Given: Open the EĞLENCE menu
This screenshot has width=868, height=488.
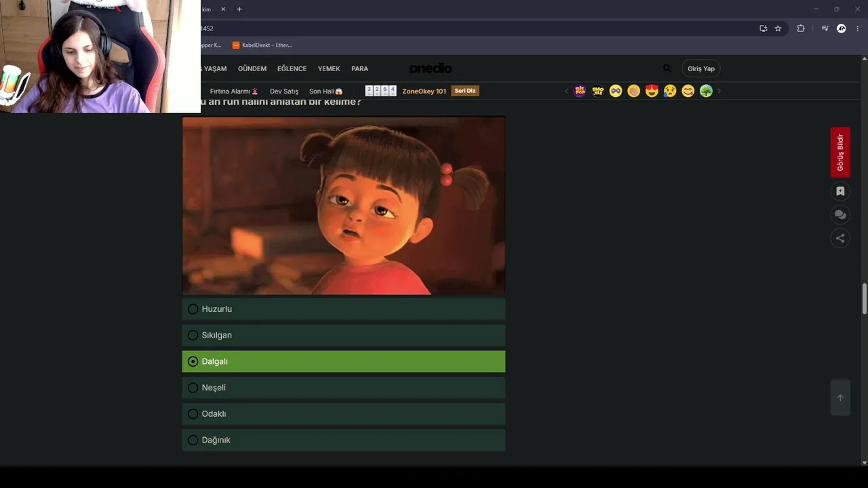Looking at the screenshot, I should point(292,68).
